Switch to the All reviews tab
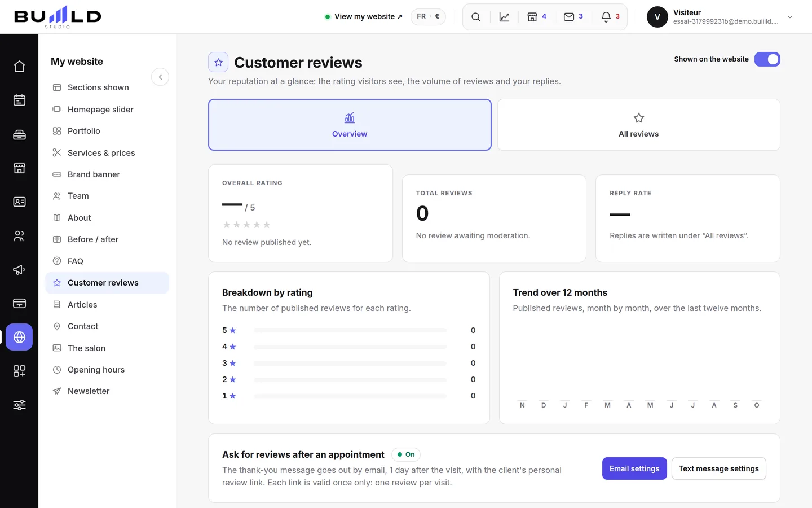 638,125
